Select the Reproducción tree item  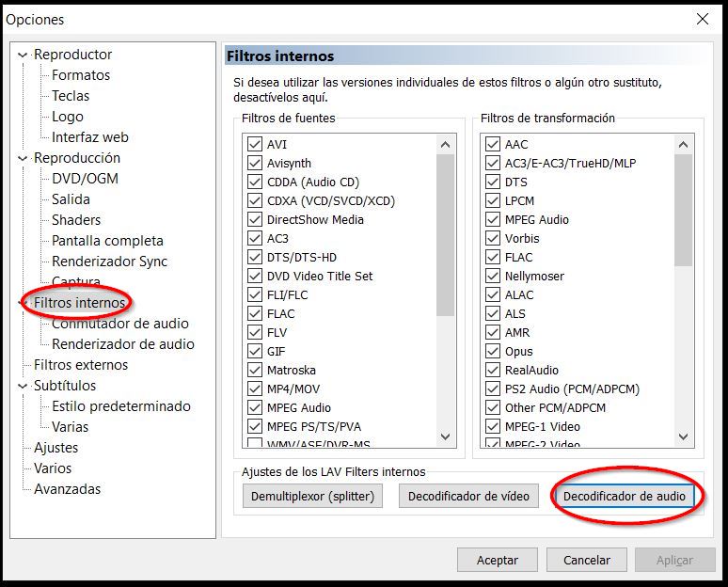[77, 158]
